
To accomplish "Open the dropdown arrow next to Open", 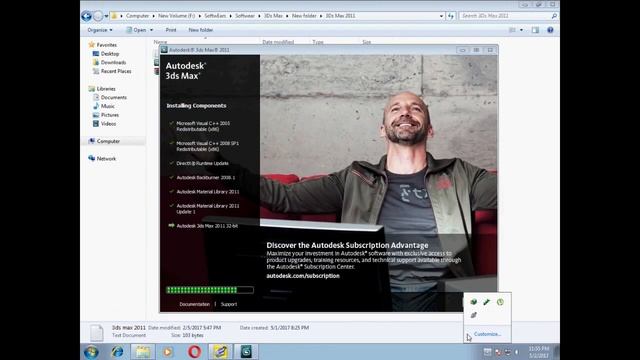I will pyautogui.click(x=151, y=30).
